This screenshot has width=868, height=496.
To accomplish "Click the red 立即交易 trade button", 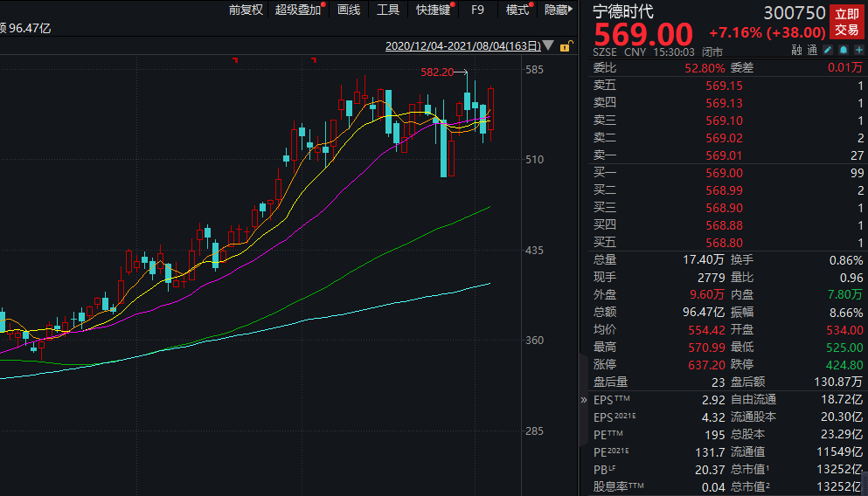I will (846, 22).
